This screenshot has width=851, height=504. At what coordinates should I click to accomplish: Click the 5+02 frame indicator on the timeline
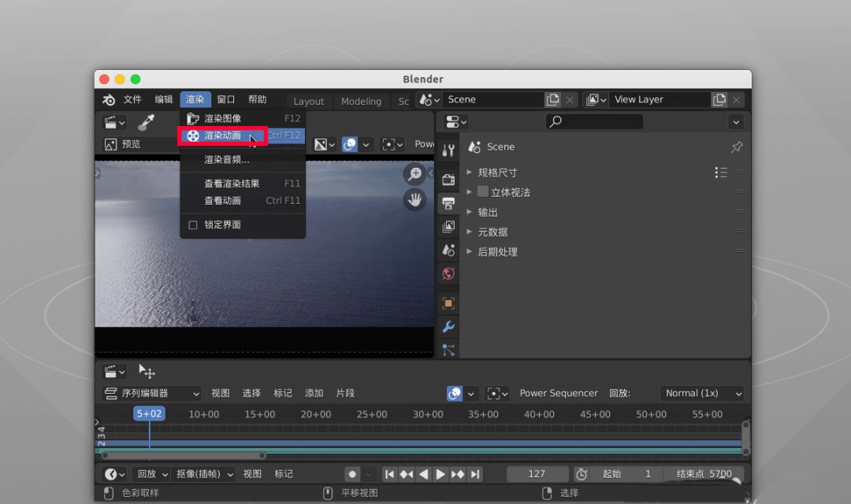(149, 413)
